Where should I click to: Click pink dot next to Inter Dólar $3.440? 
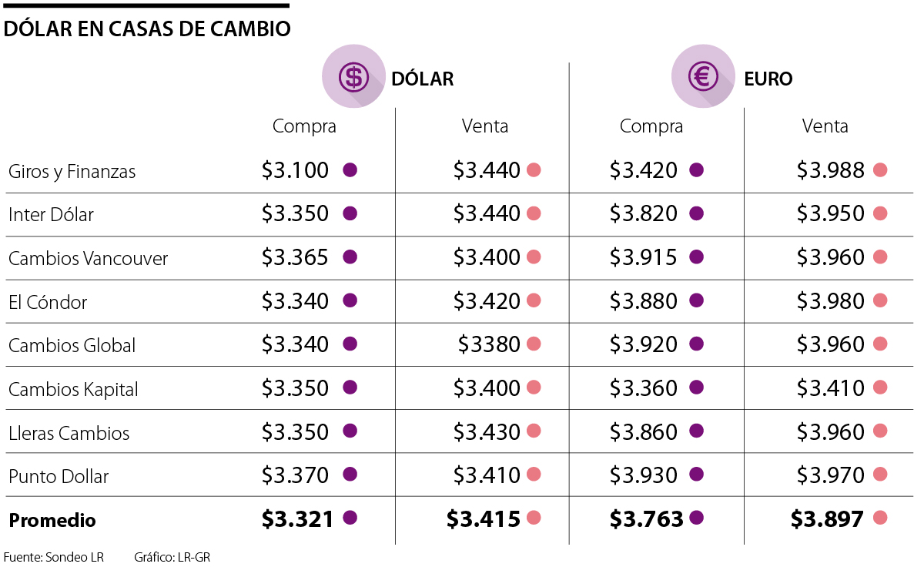[x=534, y=213]
